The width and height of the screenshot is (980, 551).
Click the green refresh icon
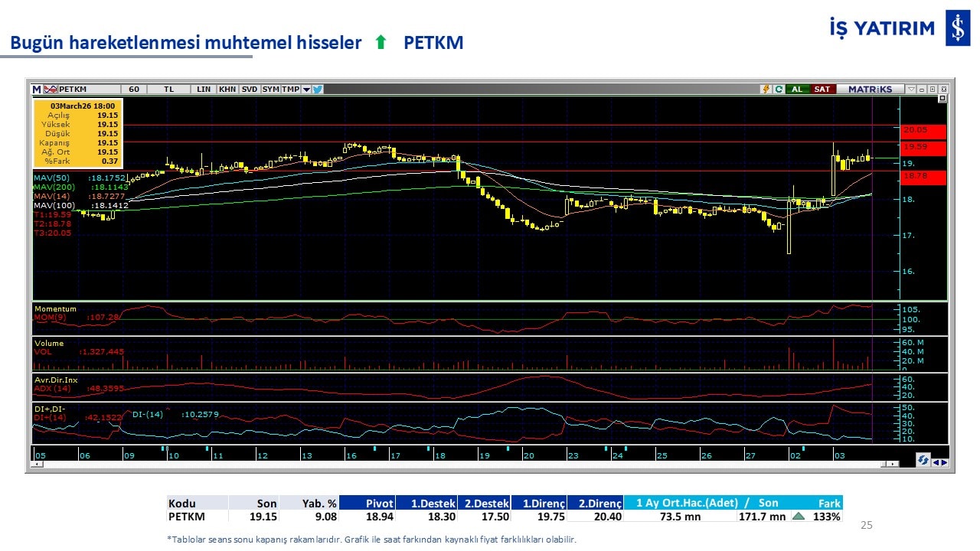pyautogui.click(x=778, y=89)
